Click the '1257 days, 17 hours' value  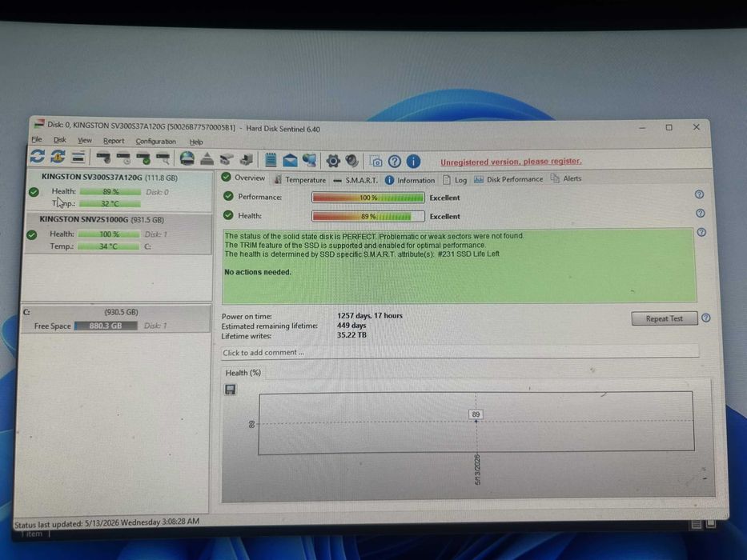(x=370, y=316)
